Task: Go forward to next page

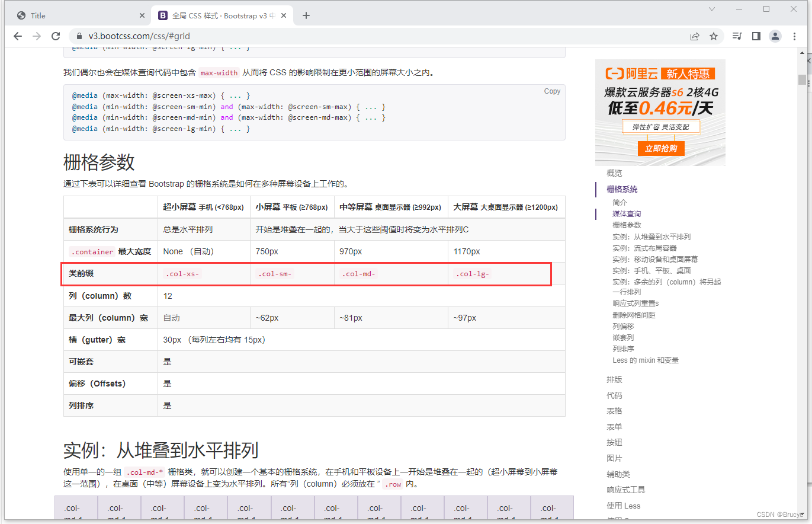Action: pos(37,36)
